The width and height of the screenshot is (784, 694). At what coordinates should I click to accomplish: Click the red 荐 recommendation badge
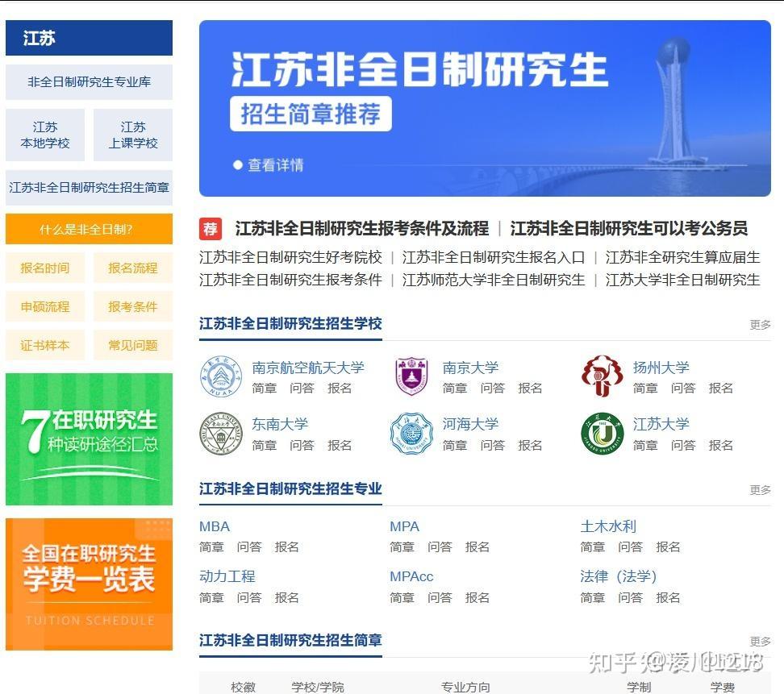[211, 229]
